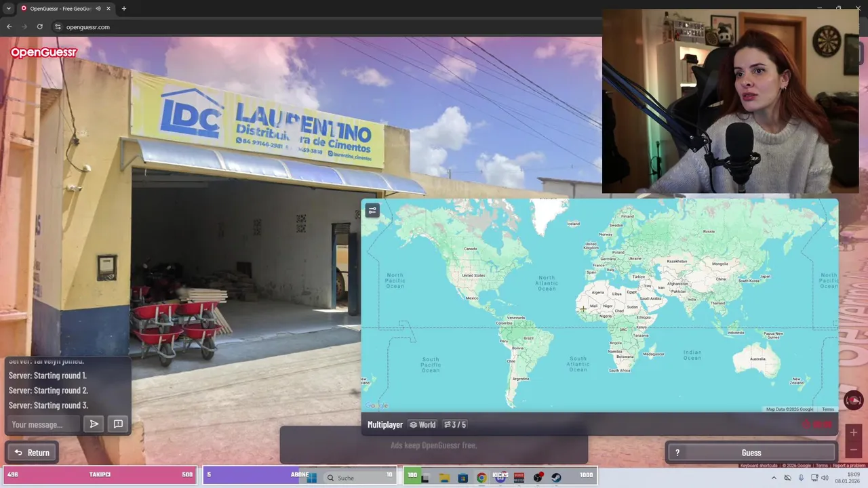The width and height of the screenshot is (868, 488).
Task: Click the TAKIPCI goal bar
Action: [x=100, y=474]
